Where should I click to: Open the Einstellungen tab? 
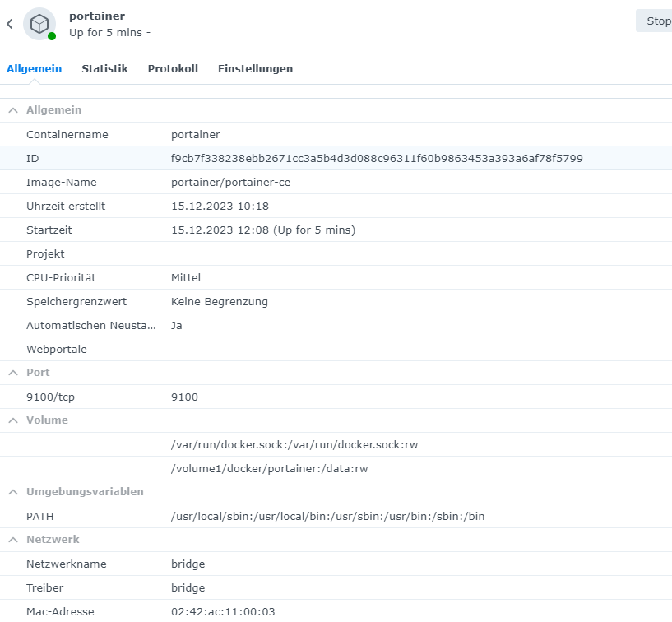(256, 68)
